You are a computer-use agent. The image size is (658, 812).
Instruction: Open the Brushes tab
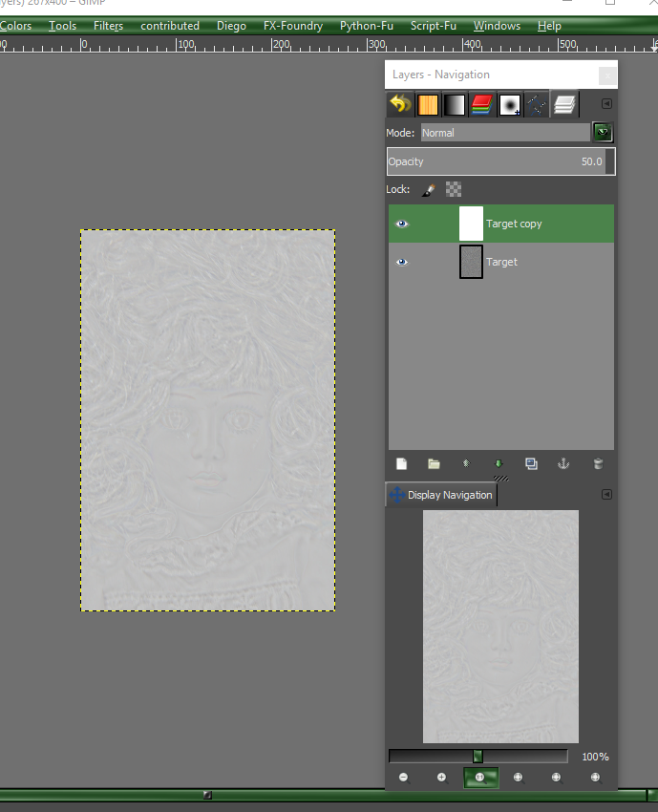509,105
